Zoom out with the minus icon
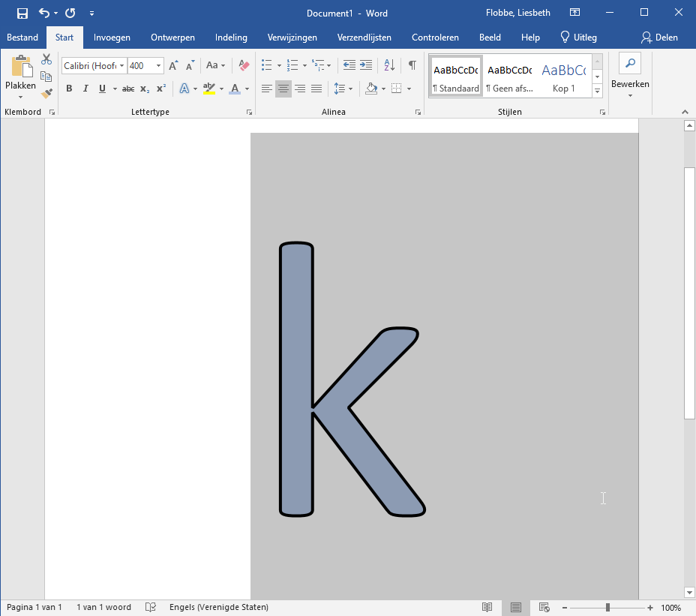The width and height of the screenshot is (696, 616). (565, 608)
